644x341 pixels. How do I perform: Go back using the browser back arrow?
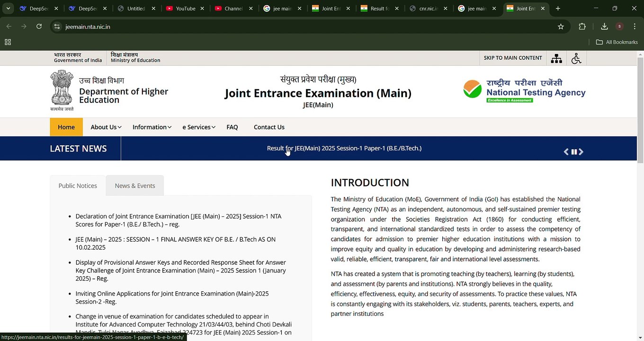click(x=9, y=27)
